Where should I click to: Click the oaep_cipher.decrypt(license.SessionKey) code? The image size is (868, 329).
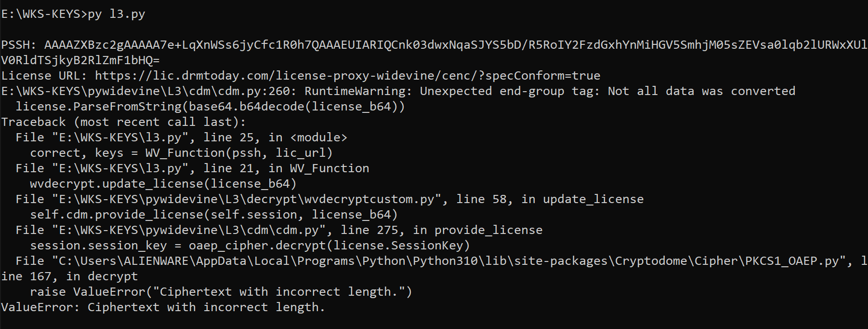click(329, 246)
